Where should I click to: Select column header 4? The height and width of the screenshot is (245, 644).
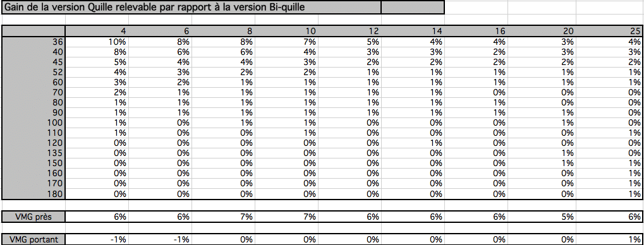point(97,31)
